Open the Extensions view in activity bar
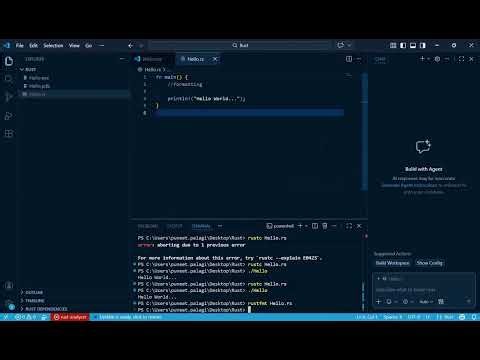Image resolution: width=480 pixels, height=360 pixels. [x=9, y=133]
